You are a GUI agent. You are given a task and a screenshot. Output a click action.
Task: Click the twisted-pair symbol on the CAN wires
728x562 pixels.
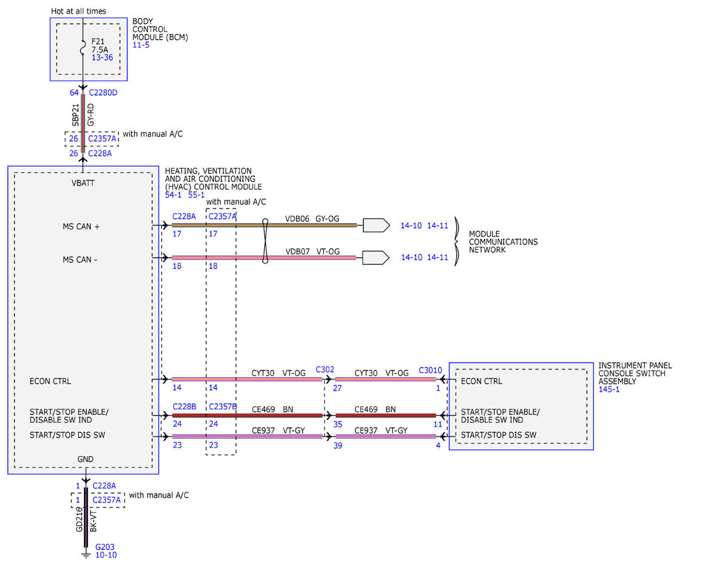pos(265,241)
